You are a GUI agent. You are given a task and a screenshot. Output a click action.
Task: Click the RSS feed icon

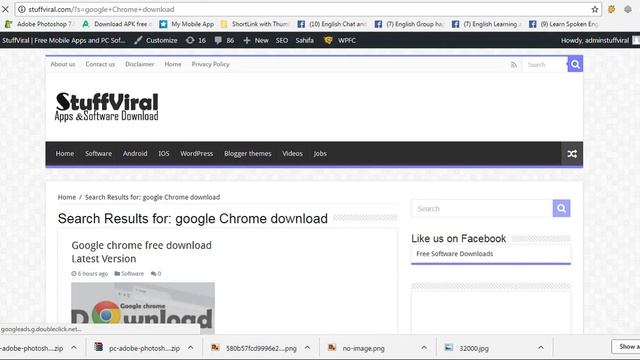pyautogui.click(x=513, y=64)
